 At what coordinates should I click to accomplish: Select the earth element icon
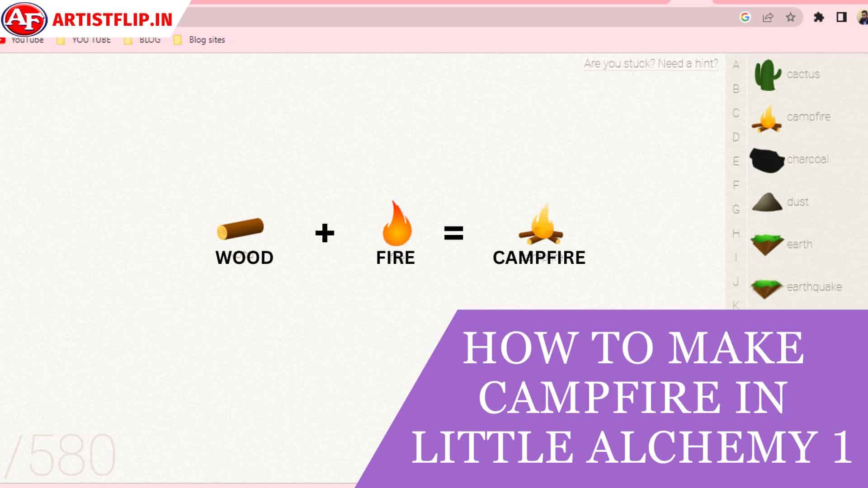point(766,244)
